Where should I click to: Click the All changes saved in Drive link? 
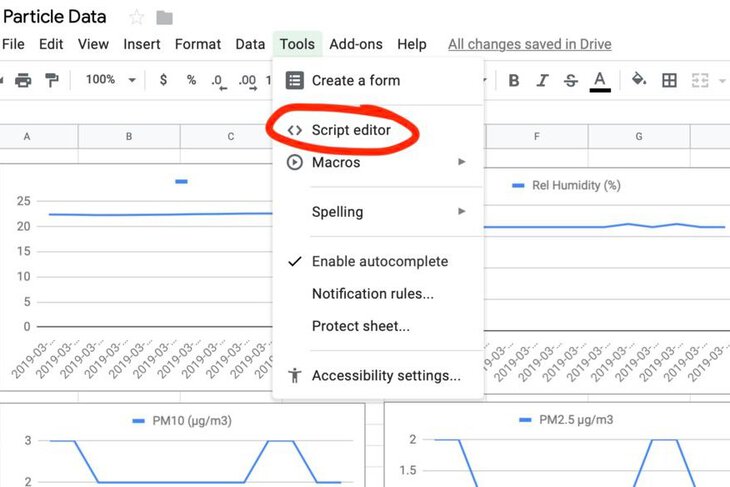[x=529, y=44]
